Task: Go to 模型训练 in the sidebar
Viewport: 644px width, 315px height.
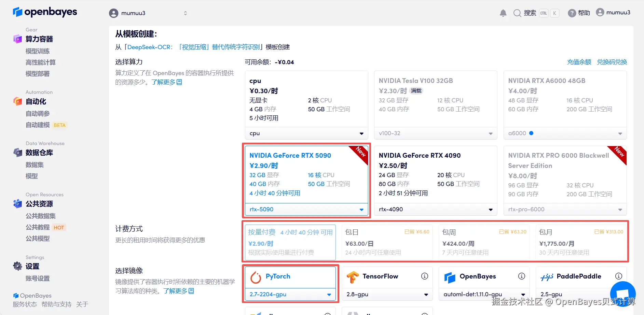Action: (38, 51)
